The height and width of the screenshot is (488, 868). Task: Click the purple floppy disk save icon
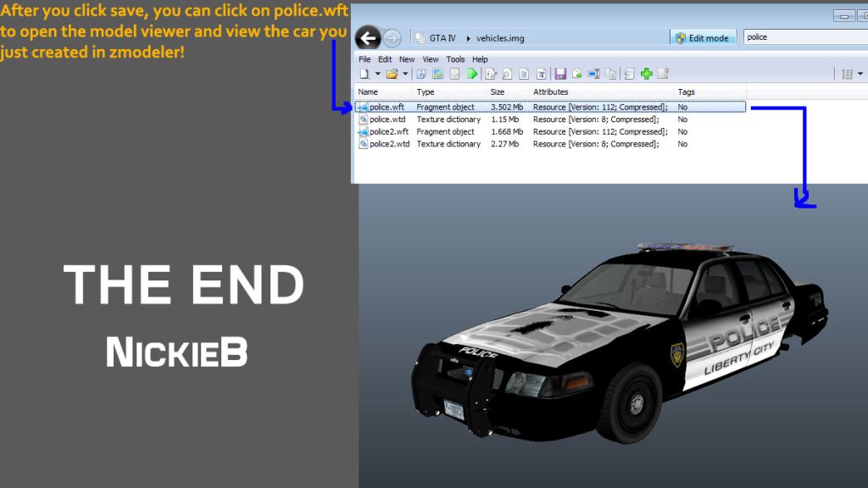click(x=560, y=74)
